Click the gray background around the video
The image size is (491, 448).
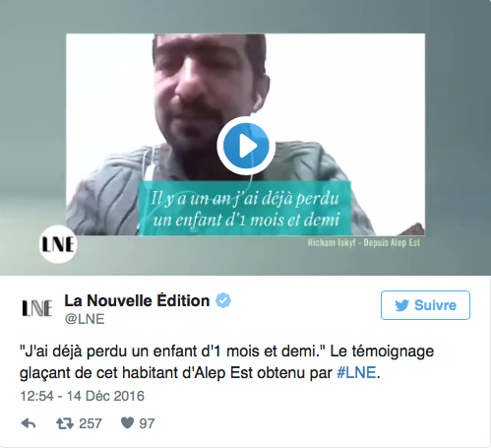32,131
